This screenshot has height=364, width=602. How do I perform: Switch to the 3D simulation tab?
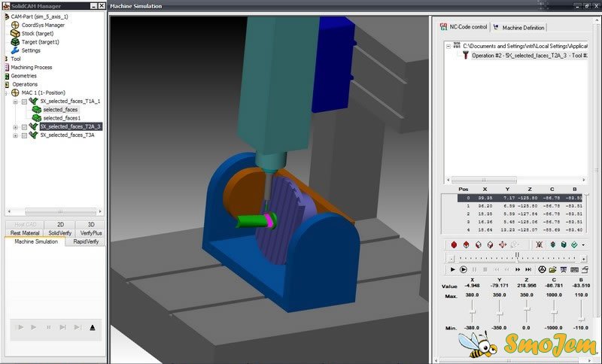click(x=91, y=224)
